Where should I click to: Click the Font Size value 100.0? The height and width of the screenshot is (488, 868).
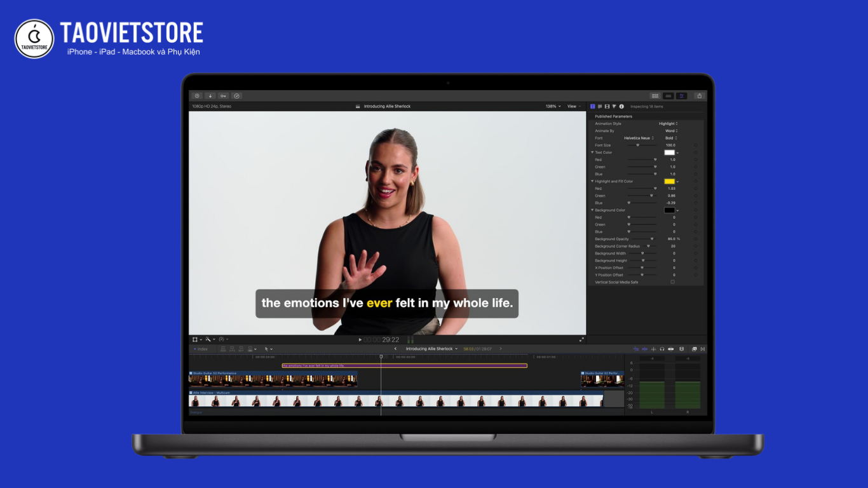tap(670, 146)
